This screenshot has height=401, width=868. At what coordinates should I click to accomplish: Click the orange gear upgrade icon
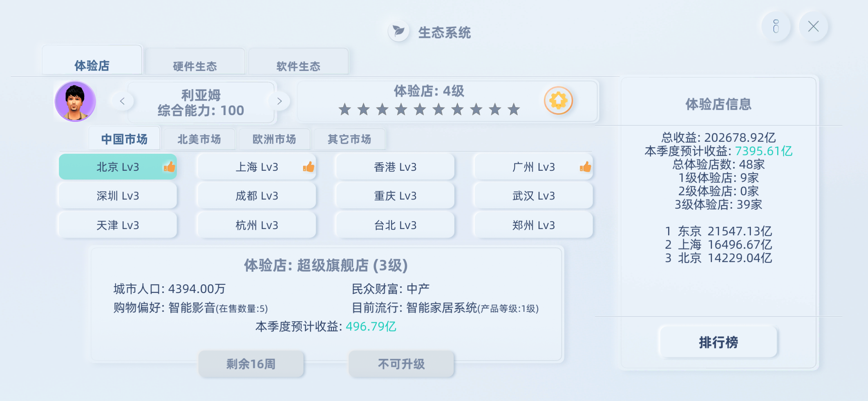coord(558,101)
